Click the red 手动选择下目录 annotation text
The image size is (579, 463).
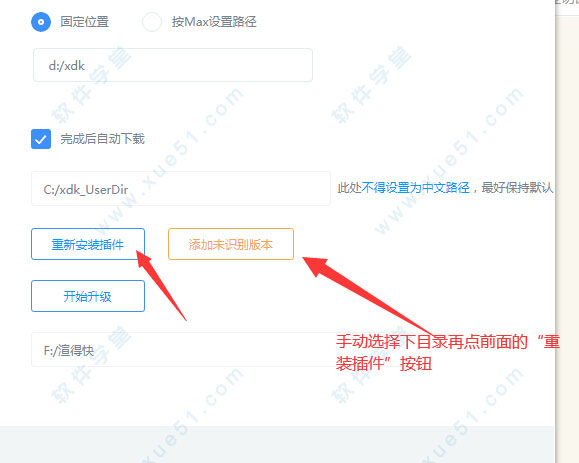(x=376, y=342)
